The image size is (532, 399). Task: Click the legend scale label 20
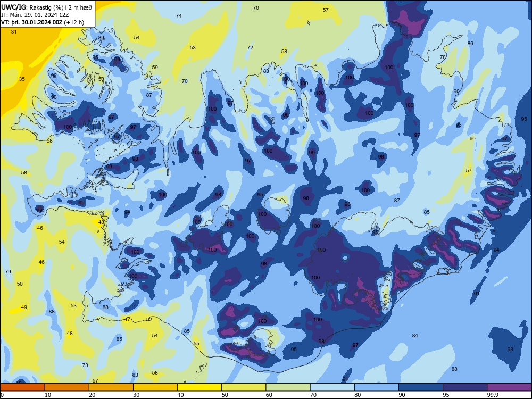pos(92,395)
